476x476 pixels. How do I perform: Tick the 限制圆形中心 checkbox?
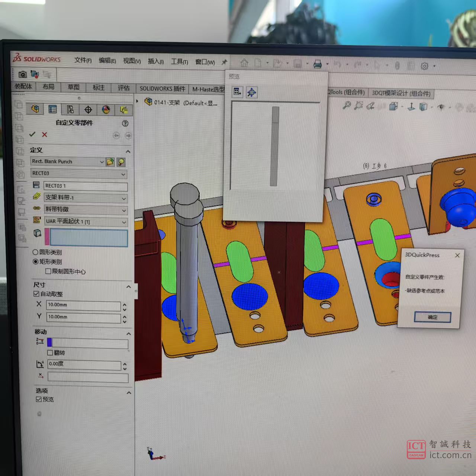coord(48,271)
